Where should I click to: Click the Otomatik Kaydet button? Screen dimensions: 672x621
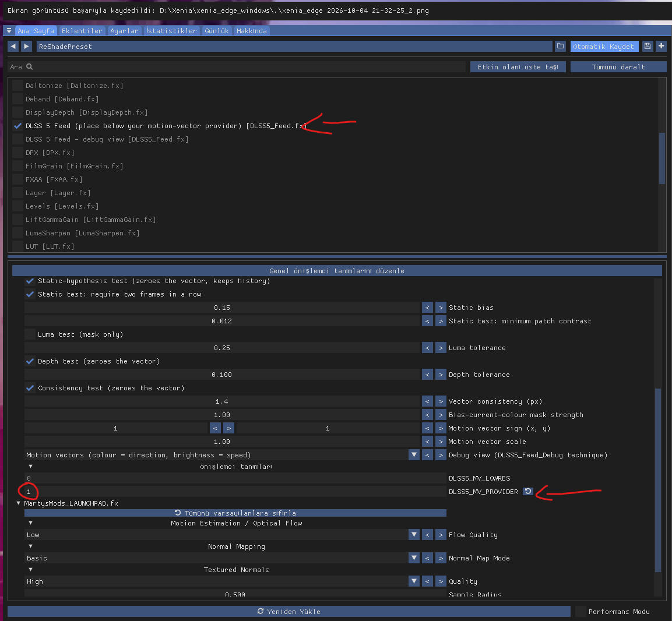pos(603,46)
